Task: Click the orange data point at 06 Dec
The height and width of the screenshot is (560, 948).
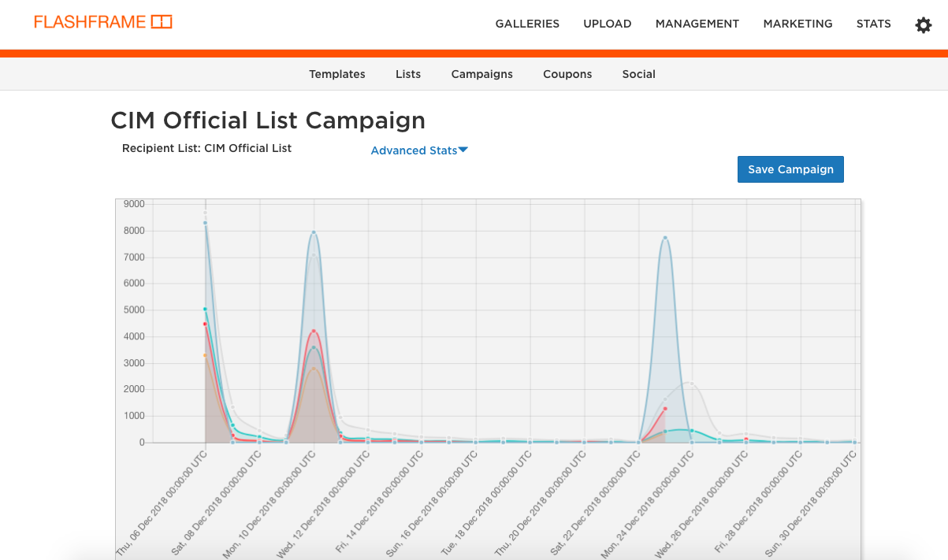Action: click(x=205, y=355)
